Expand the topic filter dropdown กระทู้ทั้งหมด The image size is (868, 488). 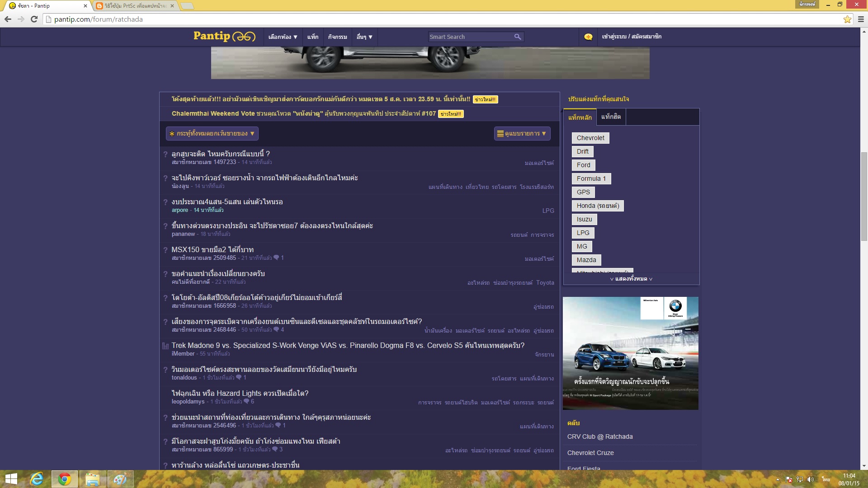pyautogui.click(x=212, y=133)
